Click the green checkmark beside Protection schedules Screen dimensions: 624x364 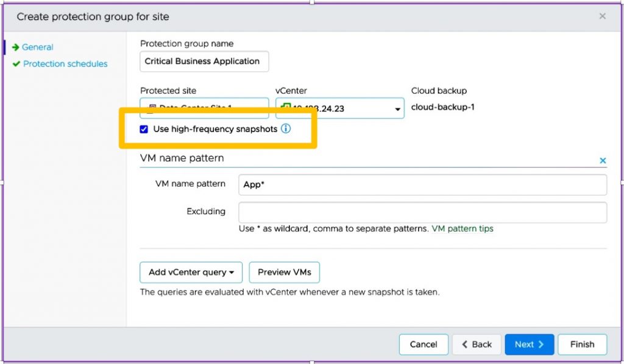point(16,64)
